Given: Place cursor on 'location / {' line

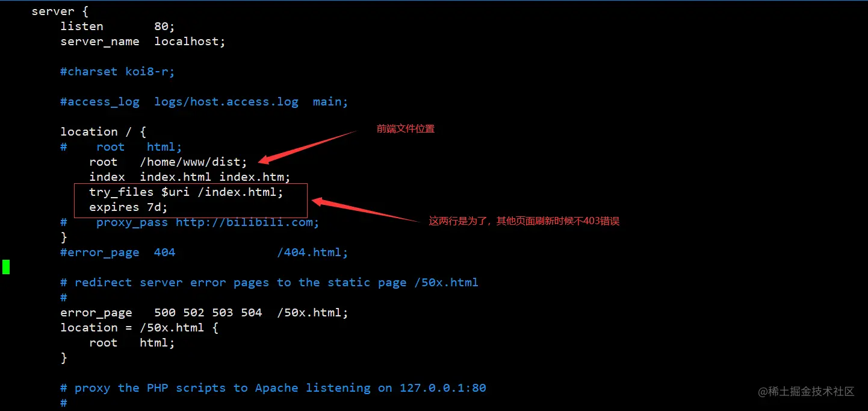Looking at the screenshot, I should (x=103, y=132).
